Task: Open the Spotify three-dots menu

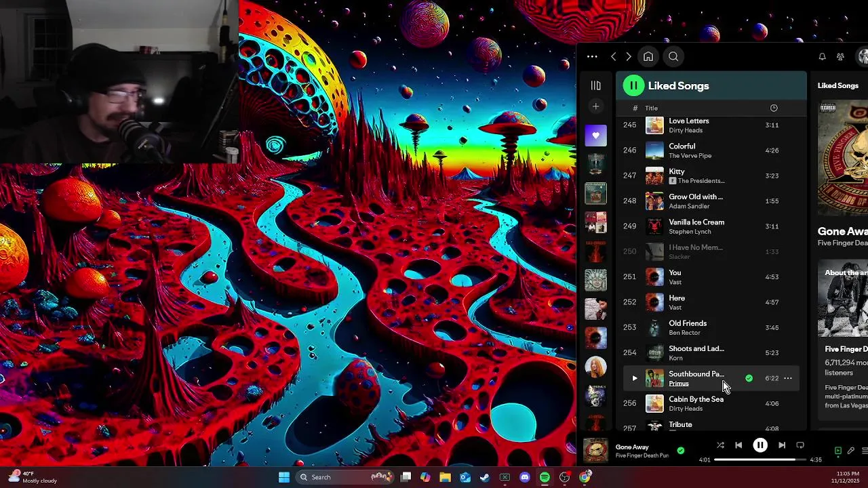Action: click(592, 57)
